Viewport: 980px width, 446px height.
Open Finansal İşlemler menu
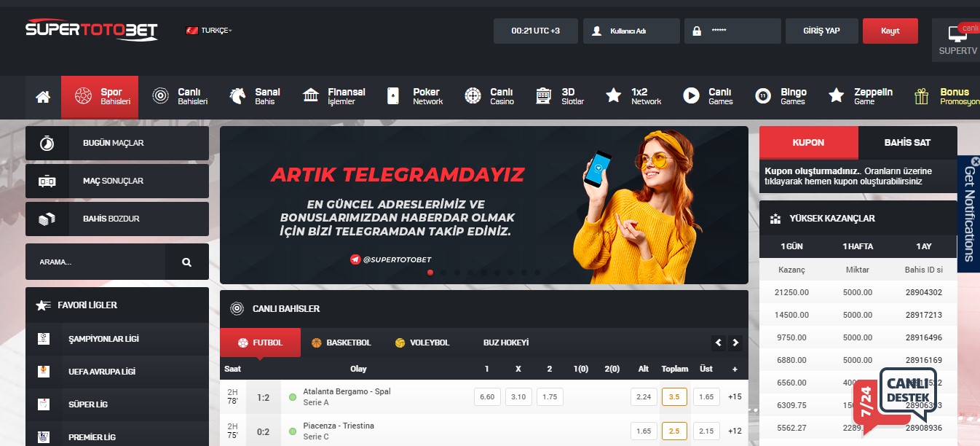333,97
